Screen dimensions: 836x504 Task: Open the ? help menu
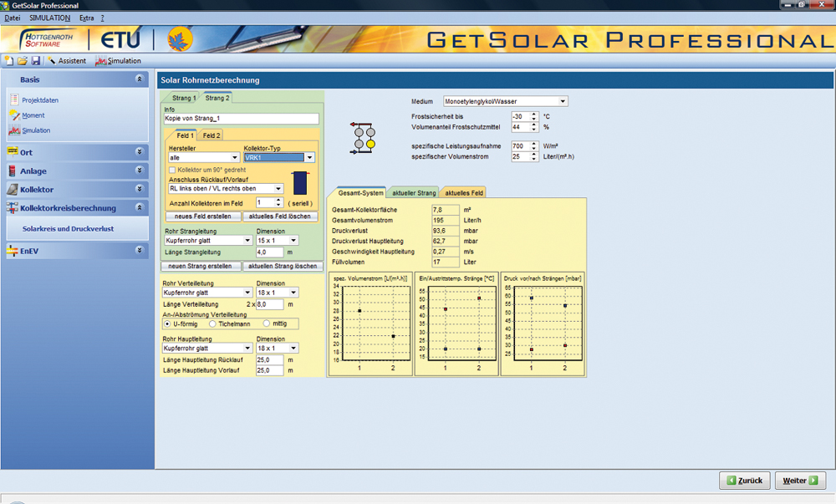click(x=102, y=18)
